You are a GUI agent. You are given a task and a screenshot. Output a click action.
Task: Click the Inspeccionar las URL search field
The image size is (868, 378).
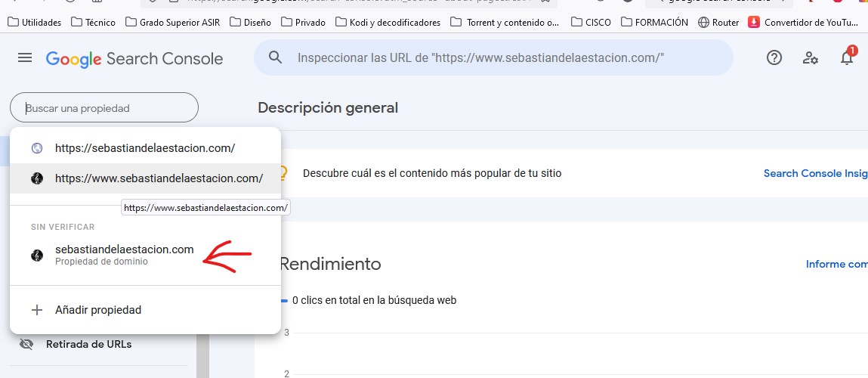(x=494, y=57)
